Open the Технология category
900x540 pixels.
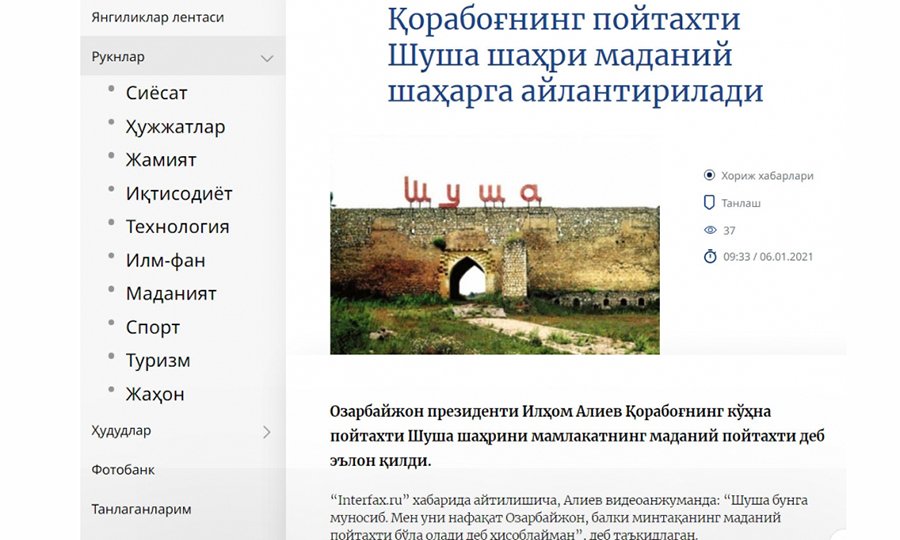tap(177, 227)
